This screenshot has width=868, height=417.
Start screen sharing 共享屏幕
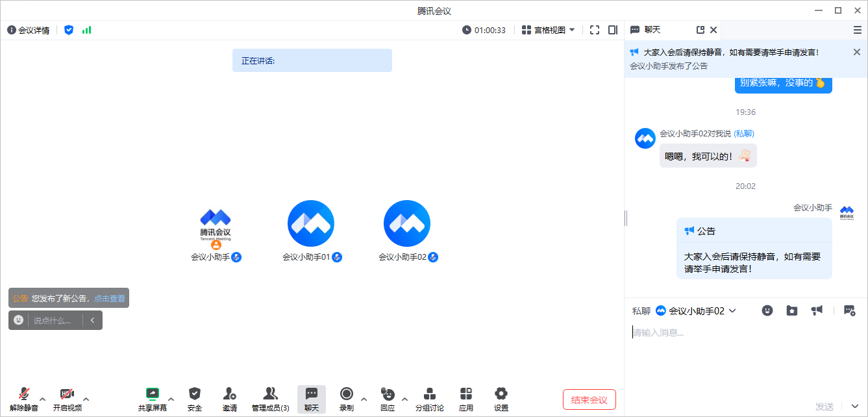coord(153,399)
